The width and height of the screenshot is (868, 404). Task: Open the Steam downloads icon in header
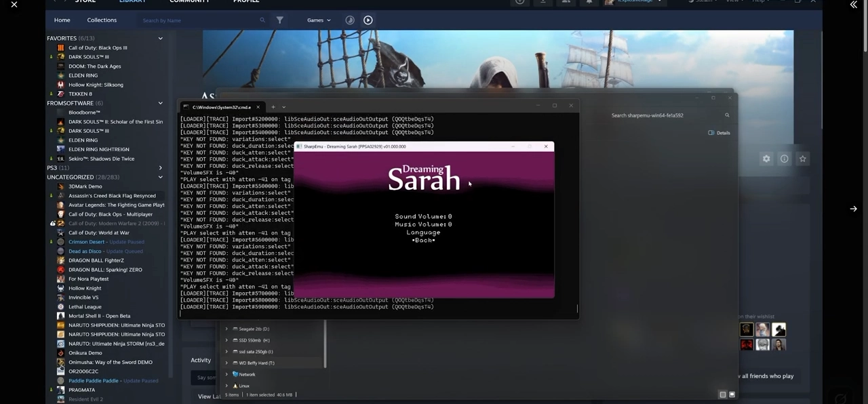tap(543, 1)
